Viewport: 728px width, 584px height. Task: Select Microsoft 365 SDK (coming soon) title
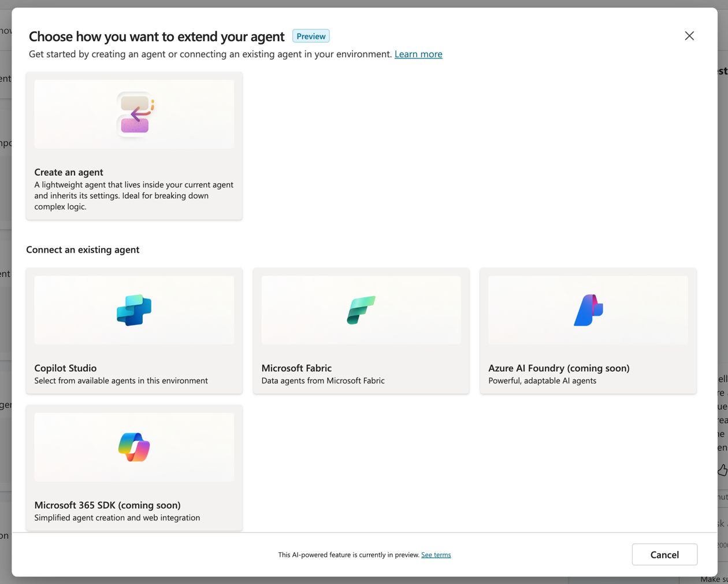click(107, 505)
